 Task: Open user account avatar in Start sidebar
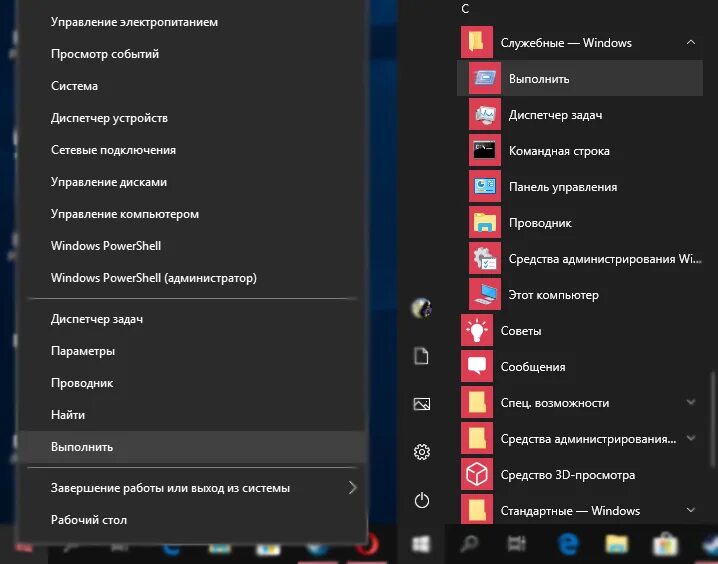tap(421, 308)
